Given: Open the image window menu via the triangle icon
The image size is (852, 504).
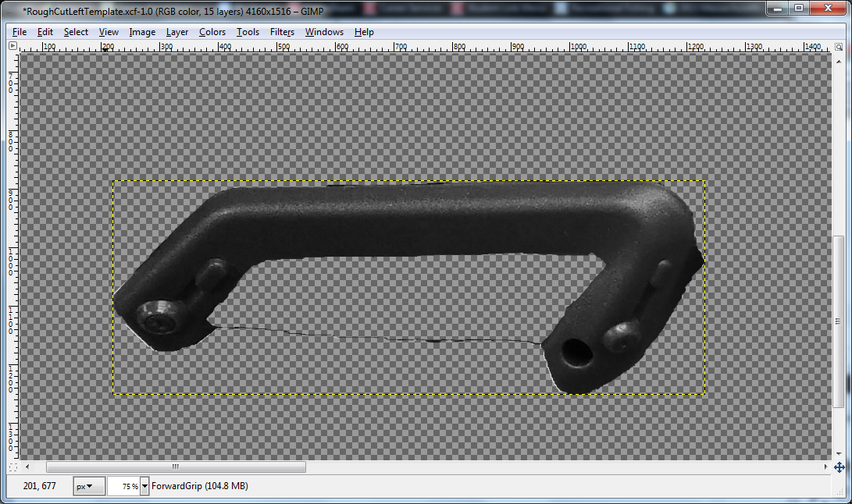Looking at the screenshot, I should (12, 46).
